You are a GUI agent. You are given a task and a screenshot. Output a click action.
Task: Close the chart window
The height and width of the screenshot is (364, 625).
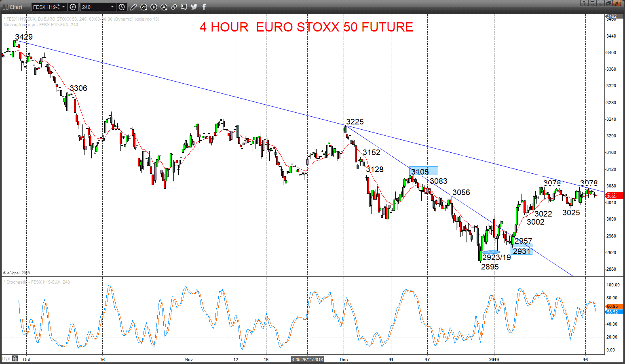(617, 3)
